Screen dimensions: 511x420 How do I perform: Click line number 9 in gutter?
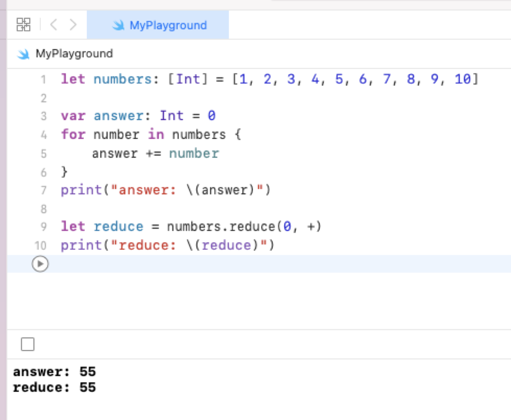click(43, 226)
